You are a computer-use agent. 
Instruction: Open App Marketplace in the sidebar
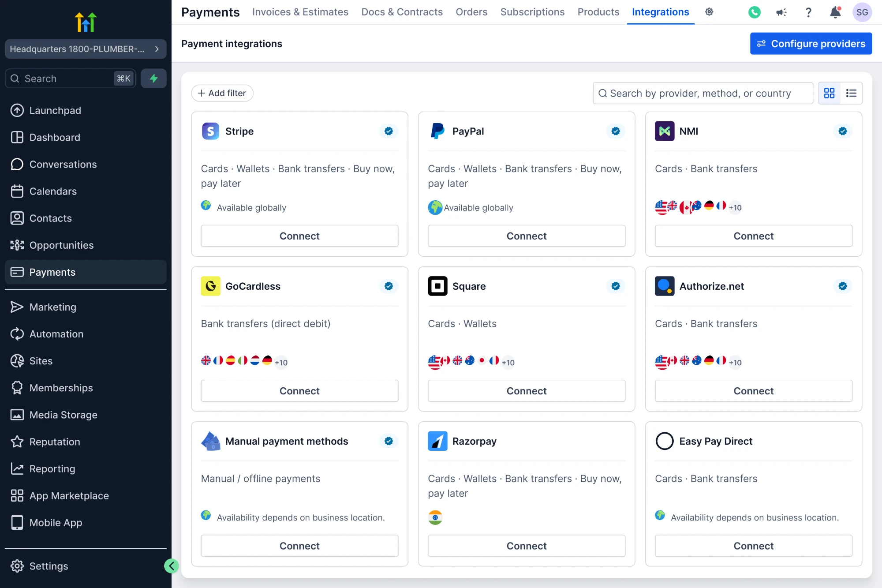(x=86, y=495)
